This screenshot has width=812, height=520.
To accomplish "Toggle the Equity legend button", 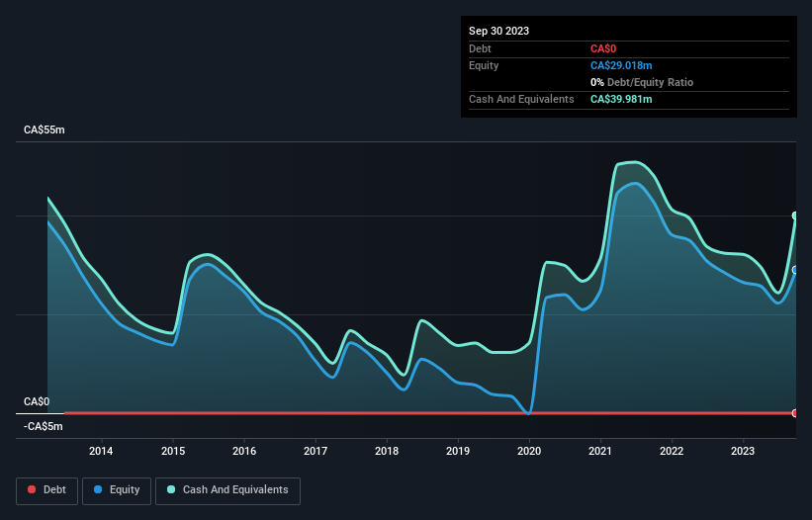I will 117,490.
